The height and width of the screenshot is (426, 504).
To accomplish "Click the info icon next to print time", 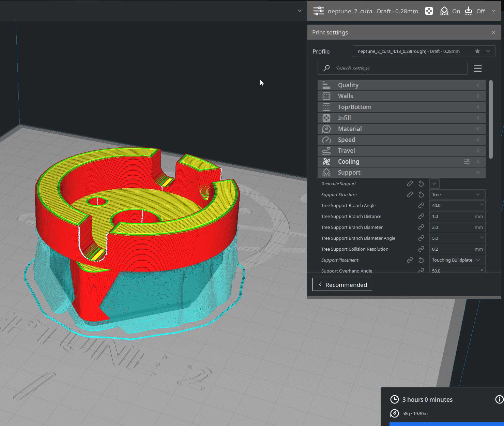I will [x=499, y=399].
